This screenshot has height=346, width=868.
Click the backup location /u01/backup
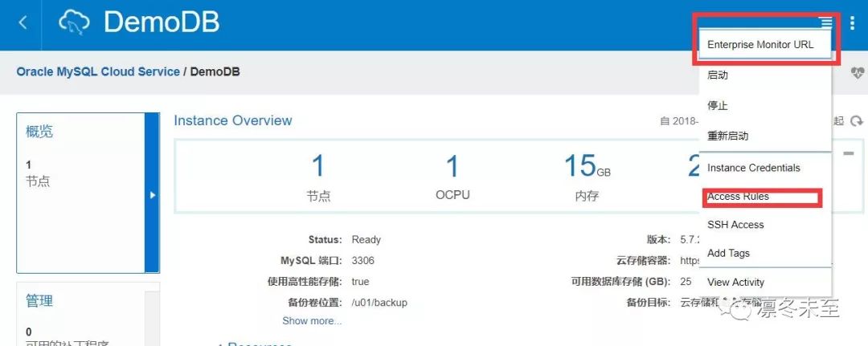coord(379,303)
